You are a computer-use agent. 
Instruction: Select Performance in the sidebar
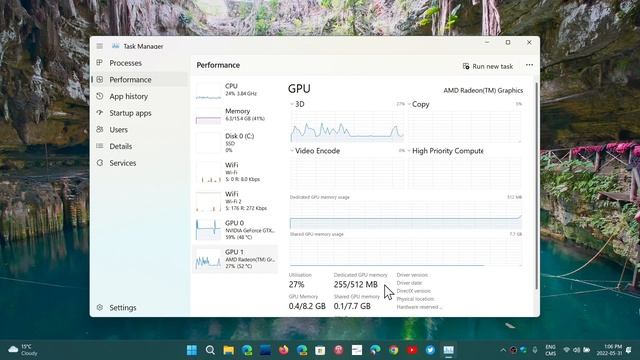pos(139,80)
